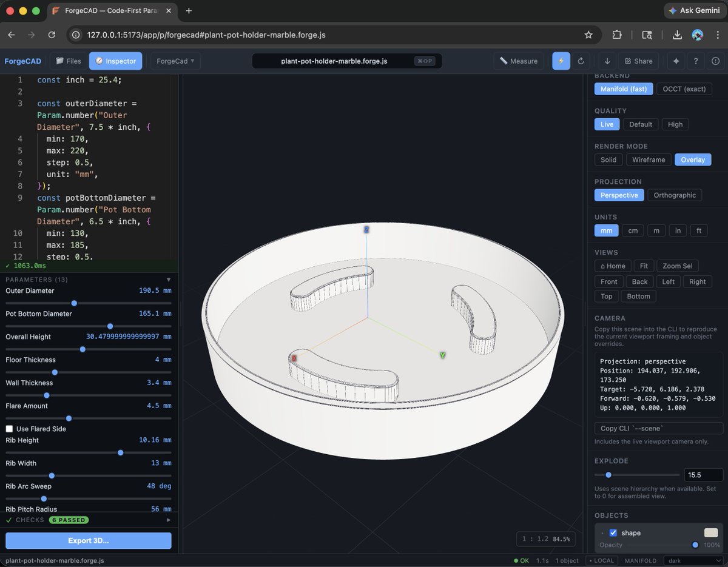The image size is (728, 567).
Task: Click the shape object color swatch
Action: pyautogui.click(x=711, y=532)
